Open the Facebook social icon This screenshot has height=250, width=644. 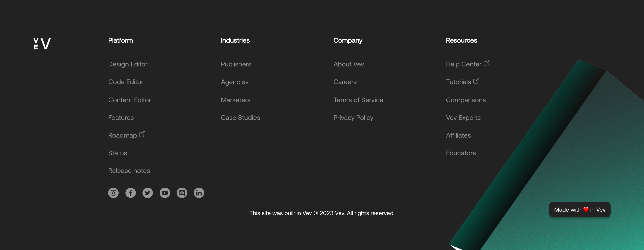click(131, 193)
